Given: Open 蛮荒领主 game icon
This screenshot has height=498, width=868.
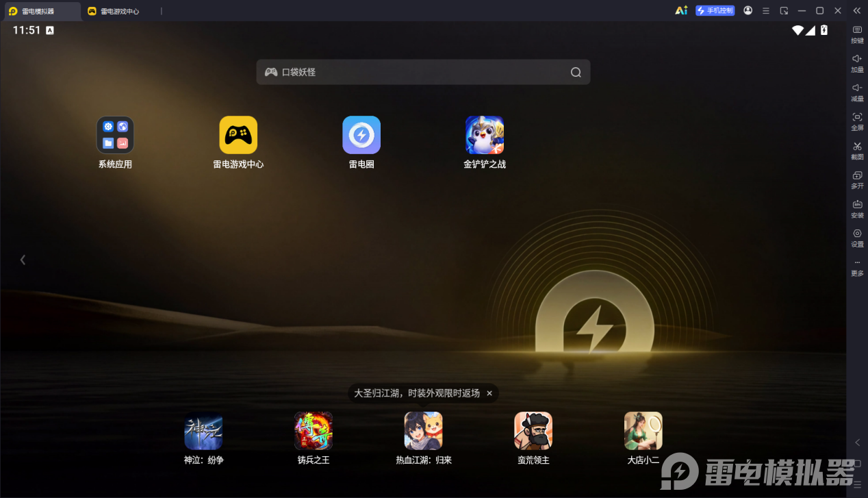Looking at the screenshot, I should click(x=533, y=431).
